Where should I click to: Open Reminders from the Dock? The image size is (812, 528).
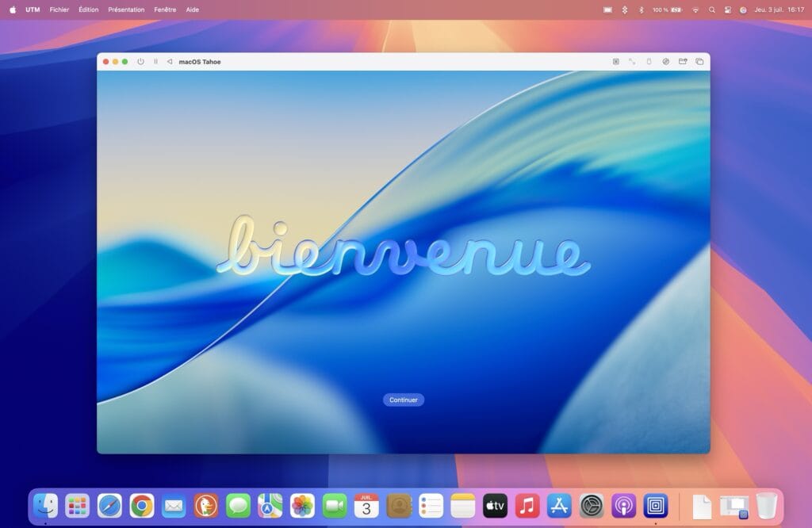(431, 506)
